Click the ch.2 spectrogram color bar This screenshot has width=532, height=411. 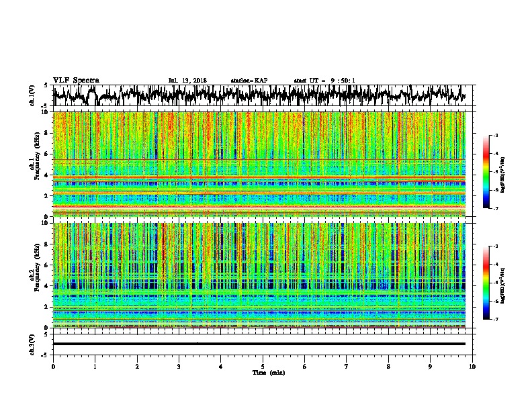[x=486, y=283]
